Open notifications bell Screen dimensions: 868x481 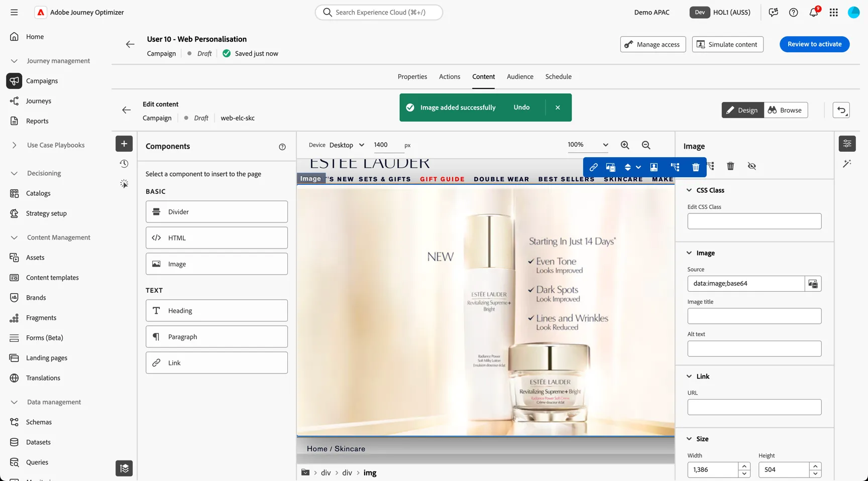click(x=814, y=12)
